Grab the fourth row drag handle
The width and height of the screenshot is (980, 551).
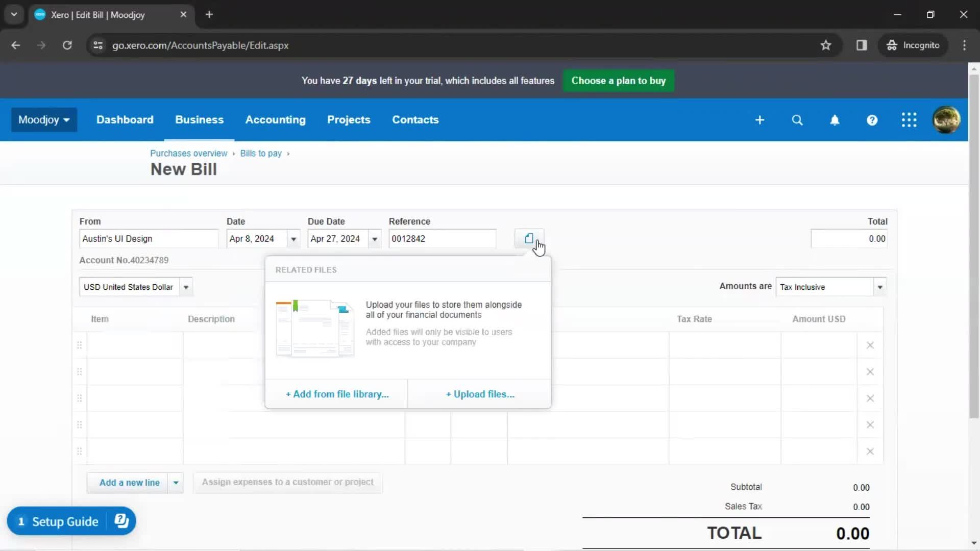[x=79, y=425]
